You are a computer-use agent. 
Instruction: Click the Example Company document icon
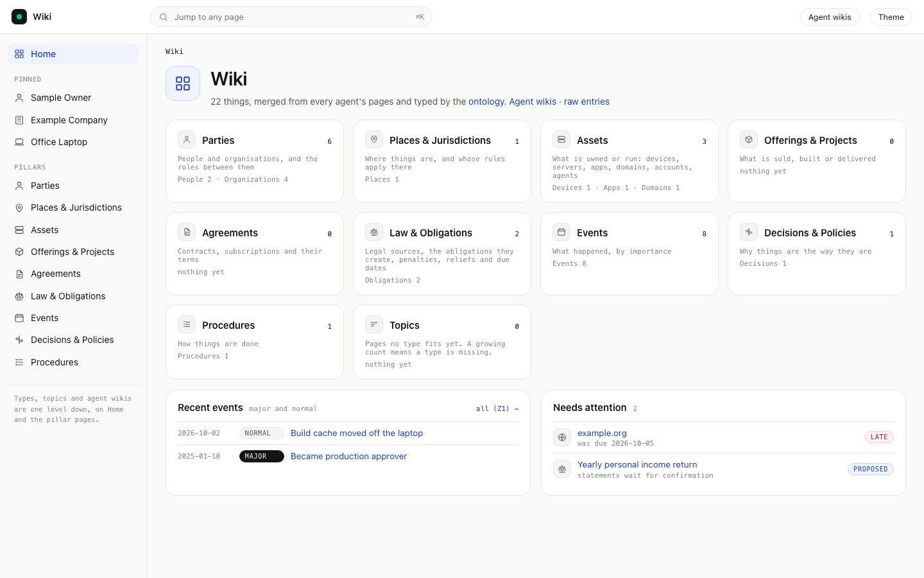tap(19, 120)
